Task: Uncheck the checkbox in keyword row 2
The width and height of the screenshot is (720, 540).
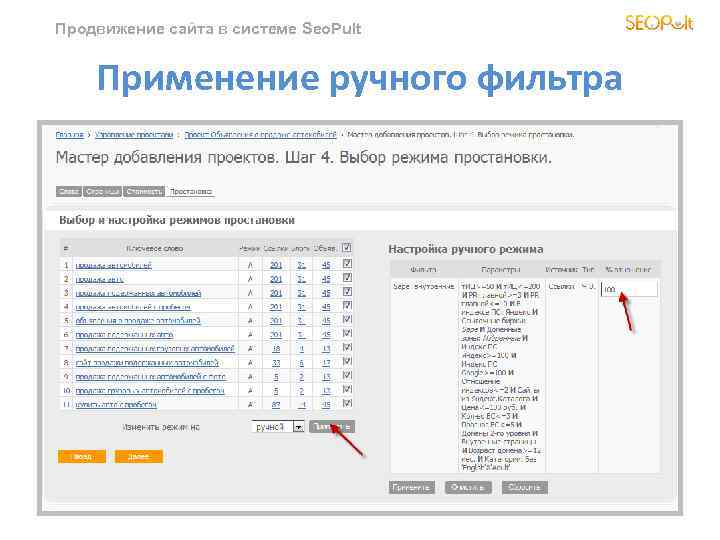Action: pos(347,278)
